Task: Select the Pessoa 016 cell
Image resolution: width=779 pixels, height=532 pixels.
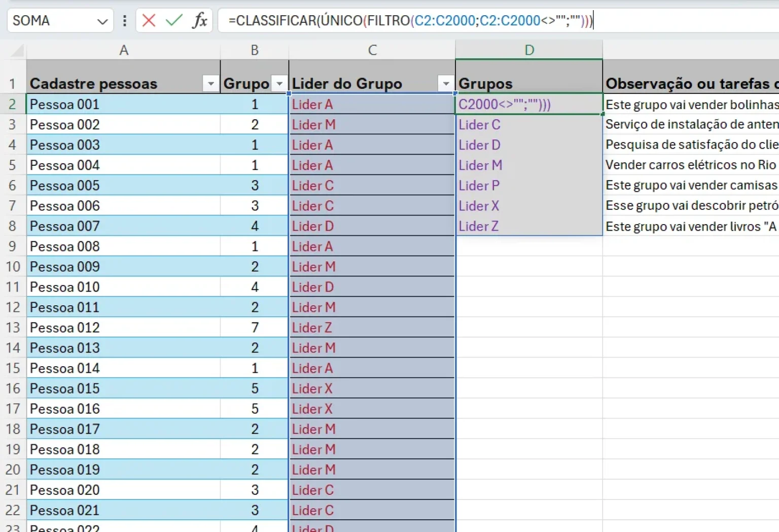Action: (123, 408)
